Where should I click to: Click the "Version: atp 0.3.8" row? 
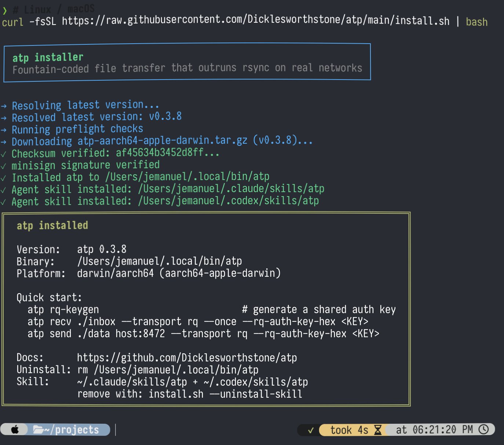click(x=72, y=249)
